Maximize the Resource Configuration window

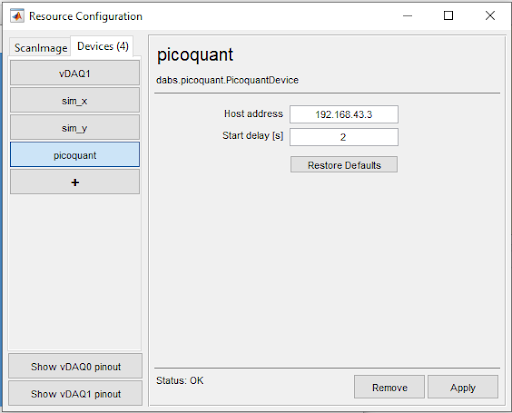pyautogui.click(x=448, y=16)
